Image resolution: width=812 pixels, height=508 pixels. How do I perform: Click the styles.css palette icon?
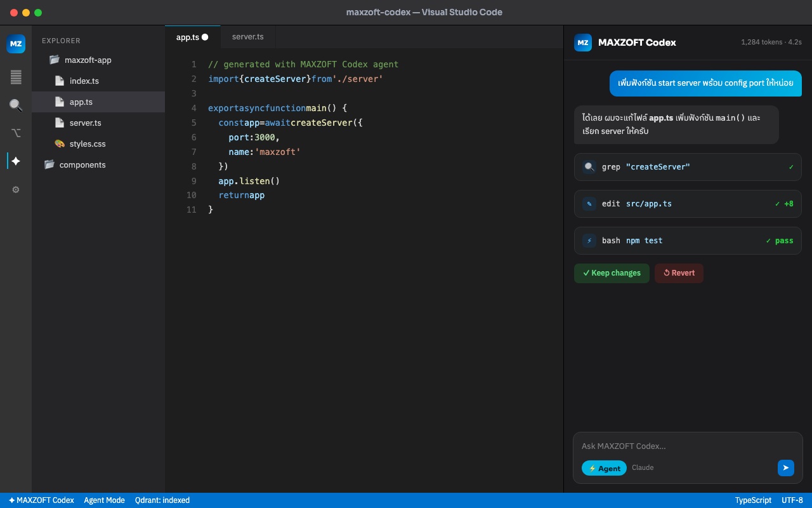coord(60,144)
